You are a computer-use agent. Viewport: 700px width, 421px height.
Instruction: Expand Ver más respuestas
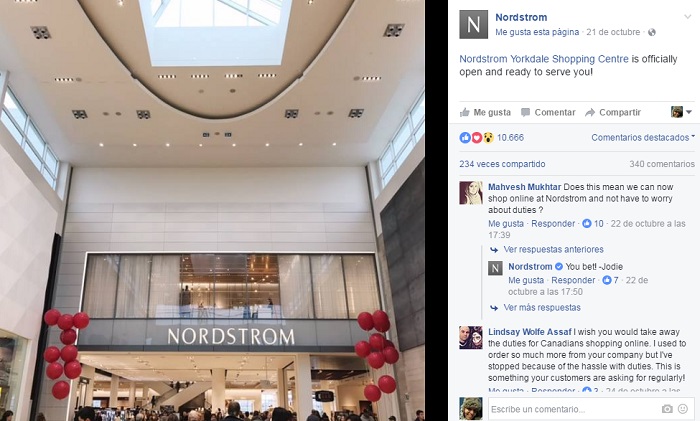pos(542,307)
